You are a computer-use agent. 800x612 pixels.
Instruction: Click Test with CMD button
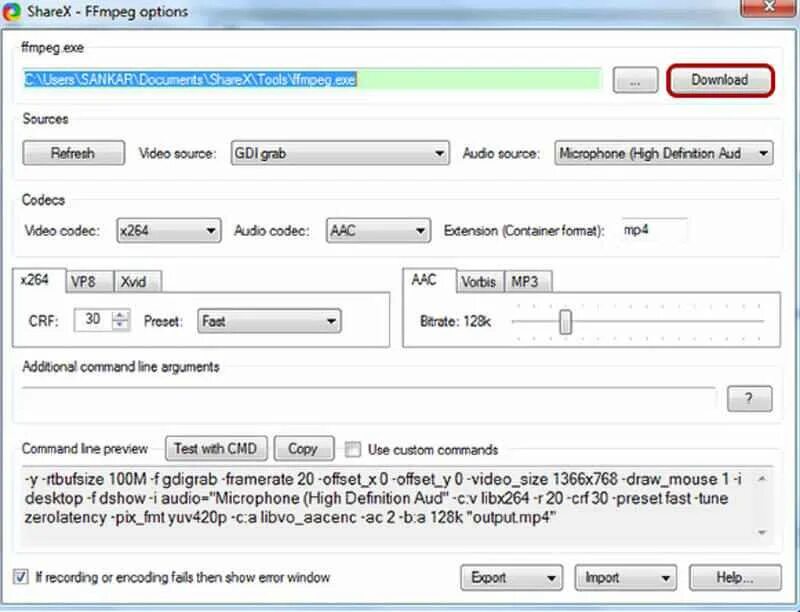[216, 448]
